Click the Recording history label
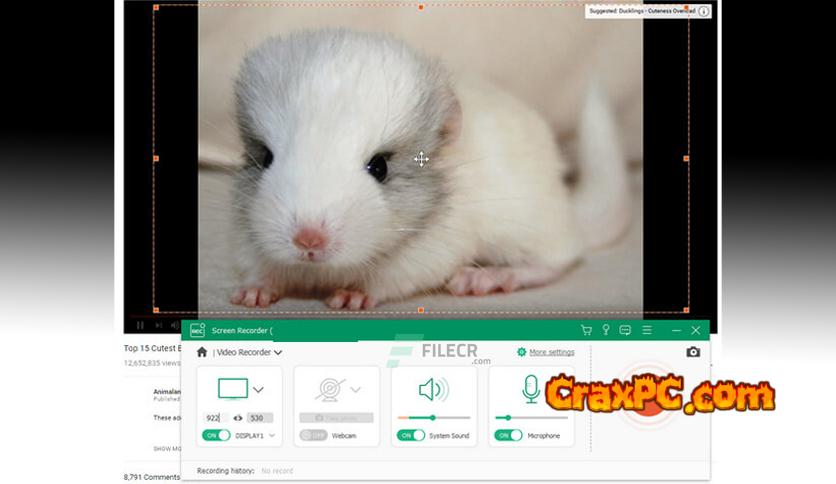 [225, 470]
